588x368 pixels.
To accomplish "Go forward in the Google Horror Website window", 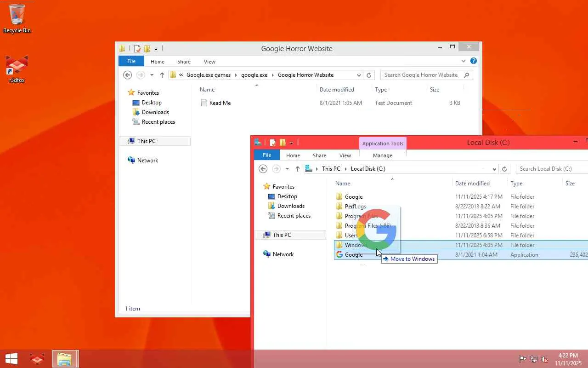I will (141, 75).
